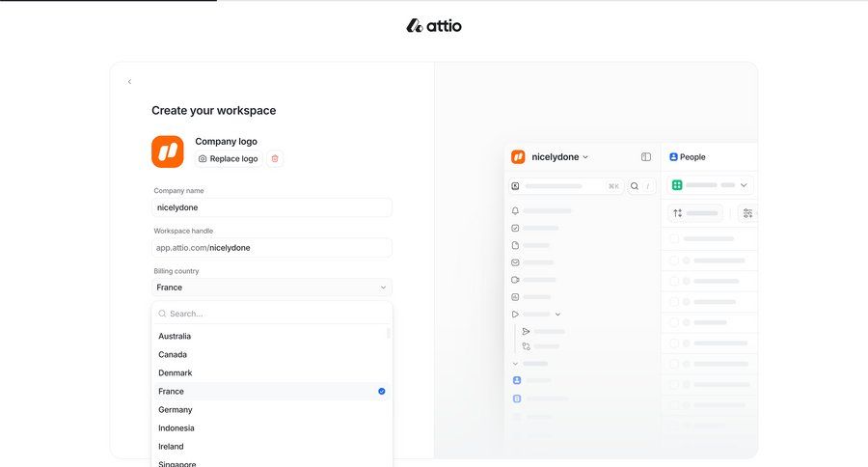Select Indonesia in the country list
Screen dimensions: 868x467
click(x=272, y=427)
